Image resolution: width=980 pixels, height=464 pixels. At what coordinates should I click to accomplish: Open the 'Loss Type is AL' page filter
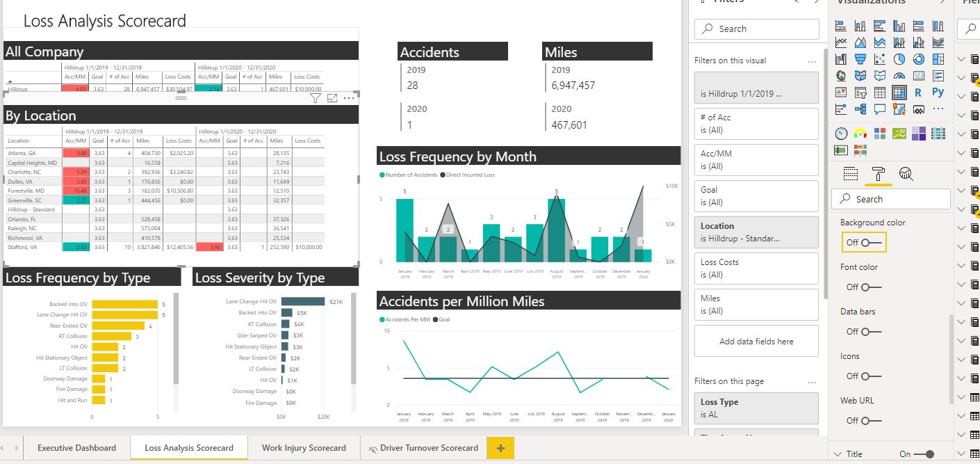[x=756, y=408]
